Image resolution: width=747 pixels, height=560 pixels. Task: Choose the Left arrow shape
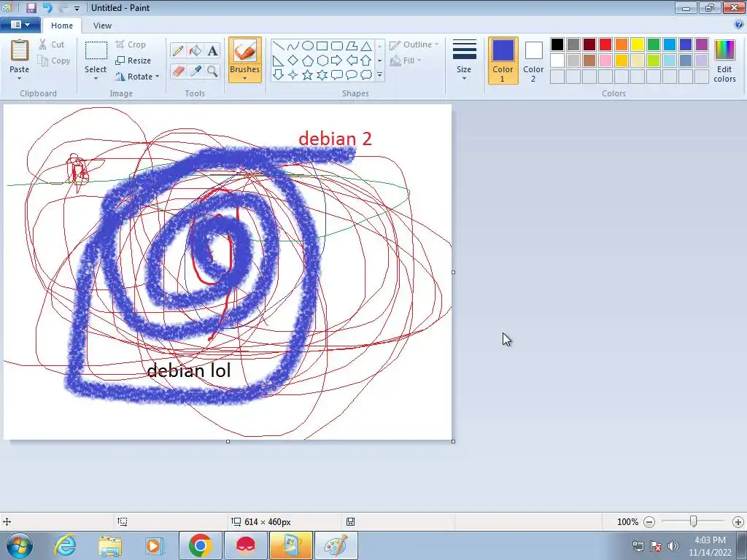tap(352, 61)
